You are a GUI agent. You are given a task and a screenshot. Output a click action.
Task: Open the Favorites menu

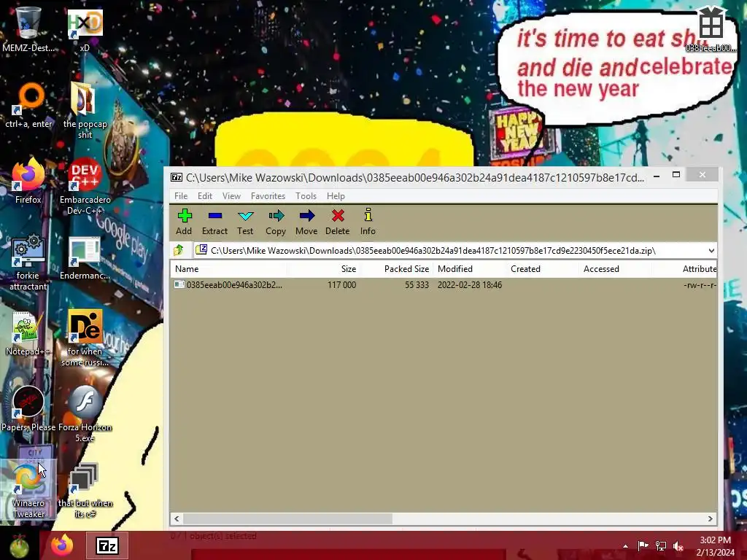(x=268, y=196)
